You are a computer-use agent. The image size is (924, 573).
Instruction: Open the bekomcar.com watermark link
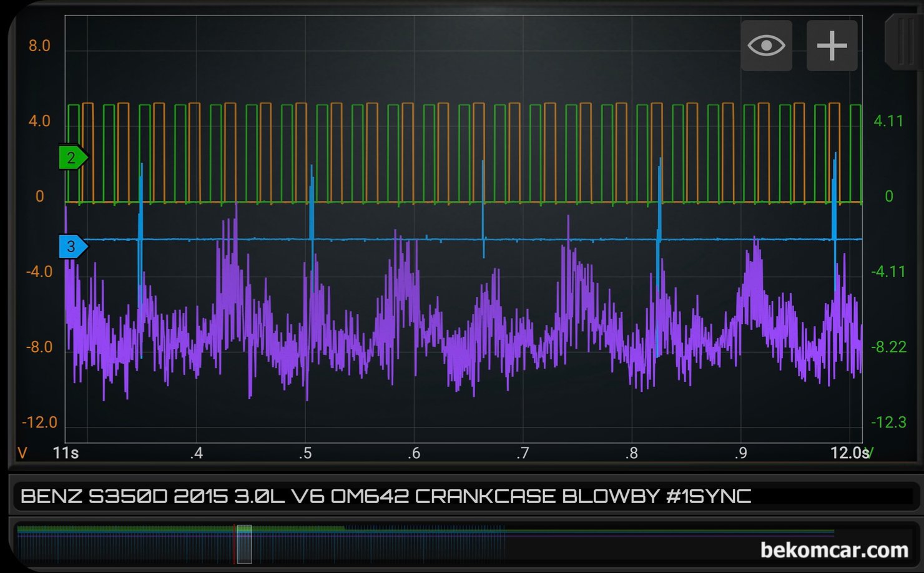[x=834, y=550]
